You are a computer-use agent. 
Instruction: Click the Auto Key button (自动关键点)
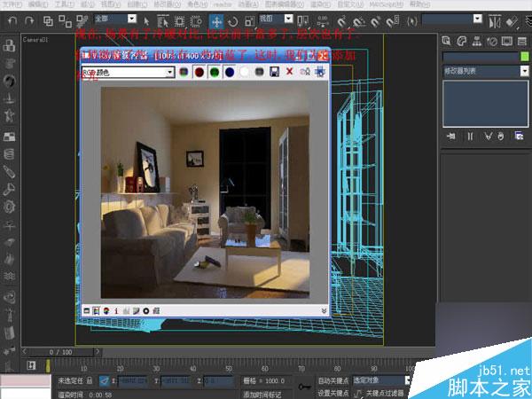pyautogui.click(x=333, y=380)
